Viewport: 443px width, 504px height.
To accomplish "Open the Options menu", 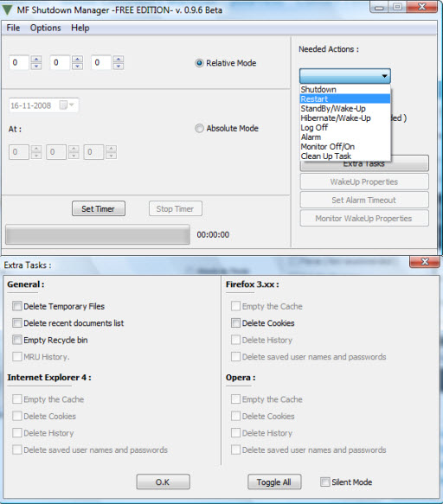I will (x=45, y=28).
